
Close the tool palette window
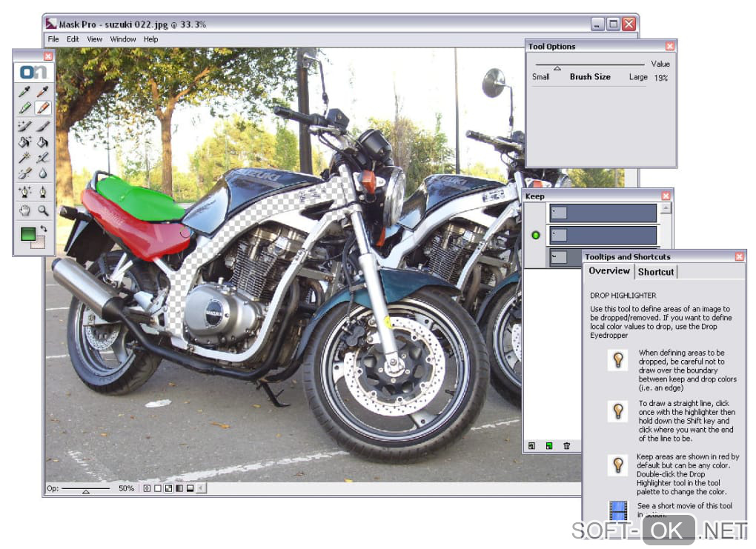pyautogui.click(x=47, y=56)
